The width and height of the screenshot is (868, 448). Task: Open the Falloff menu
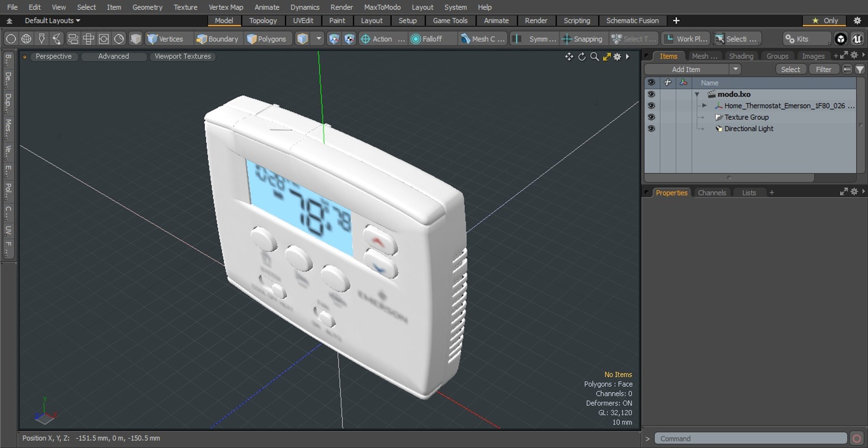432,39
